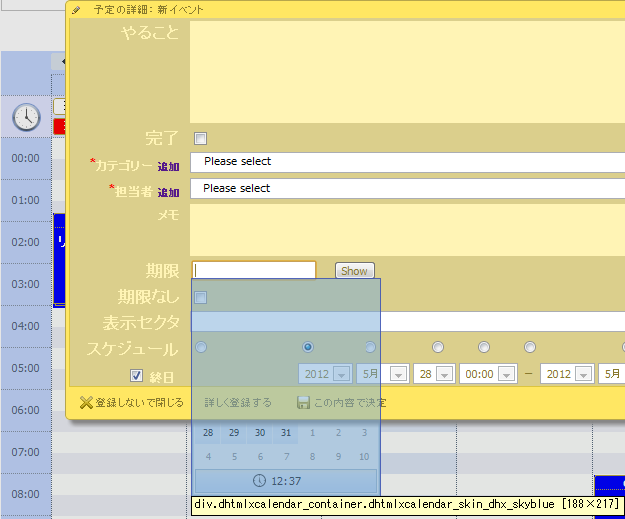
Task: Click into the メモ text area
Action: tap(407, 230)
